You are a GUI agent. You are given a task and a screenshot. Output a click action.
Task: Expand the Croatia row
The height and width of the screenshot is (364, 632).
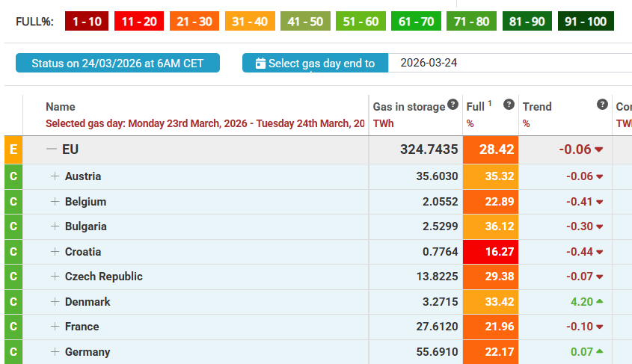[55, 252]
